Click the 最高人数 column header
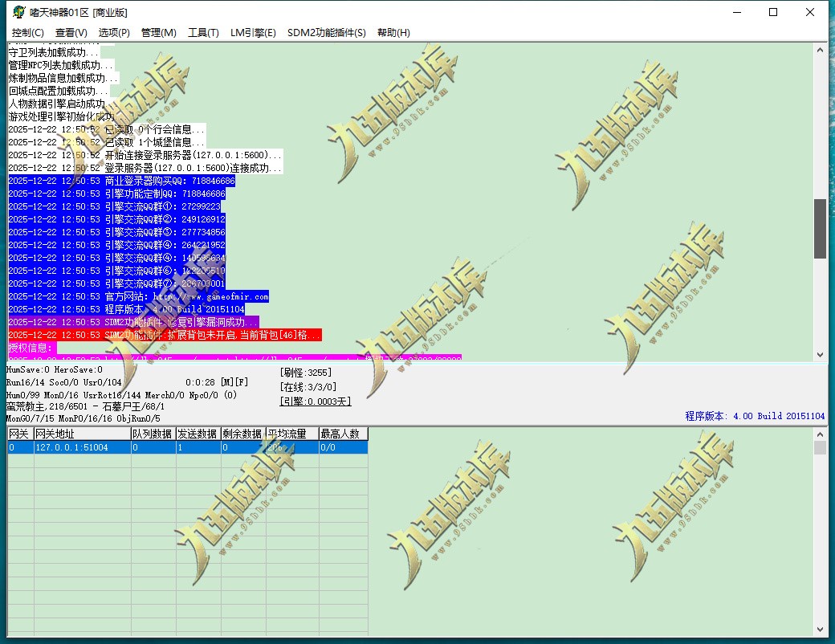 (x=344, y=434)
